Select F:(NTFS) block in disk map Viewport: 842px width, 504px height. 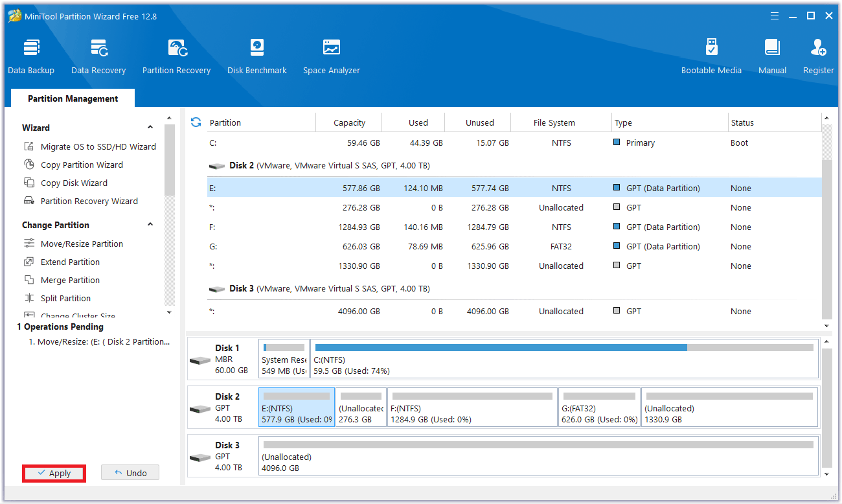click(x=472, y=407)
